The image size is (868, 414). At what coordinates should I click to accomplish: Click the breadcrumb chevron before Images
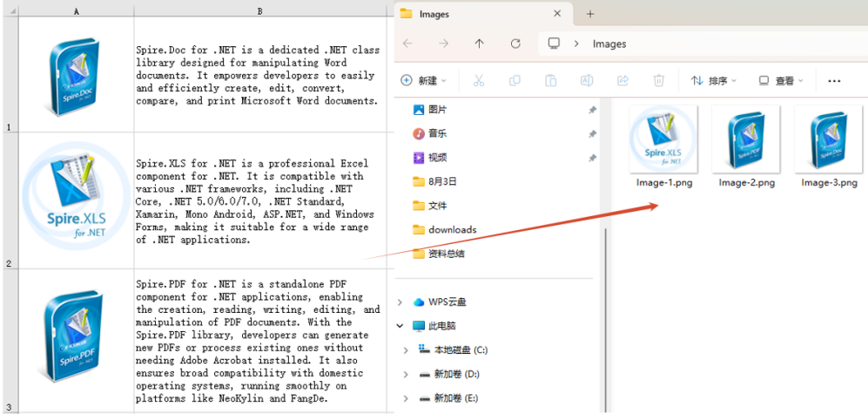click(x=577, y=44)
